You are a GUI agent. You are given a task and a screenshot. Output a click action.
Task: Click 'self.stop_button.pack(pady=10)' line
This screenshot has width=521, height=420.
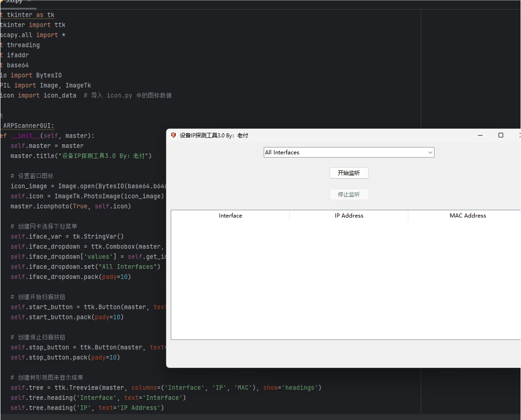click(x=65, y=357)
